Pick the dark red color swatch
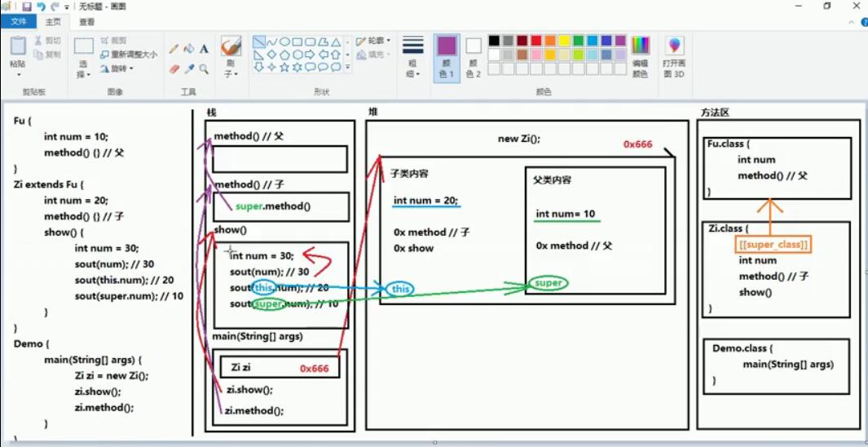The image size is (868, 447). click(522, 41)
